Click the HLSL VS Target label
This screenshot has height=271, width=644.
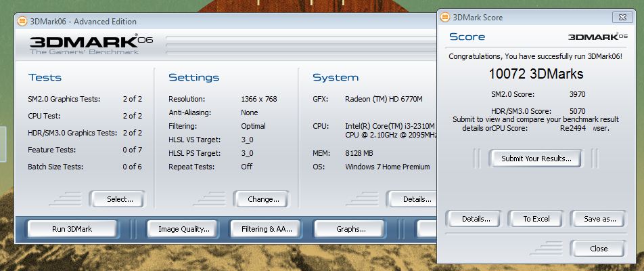[195, 140]
